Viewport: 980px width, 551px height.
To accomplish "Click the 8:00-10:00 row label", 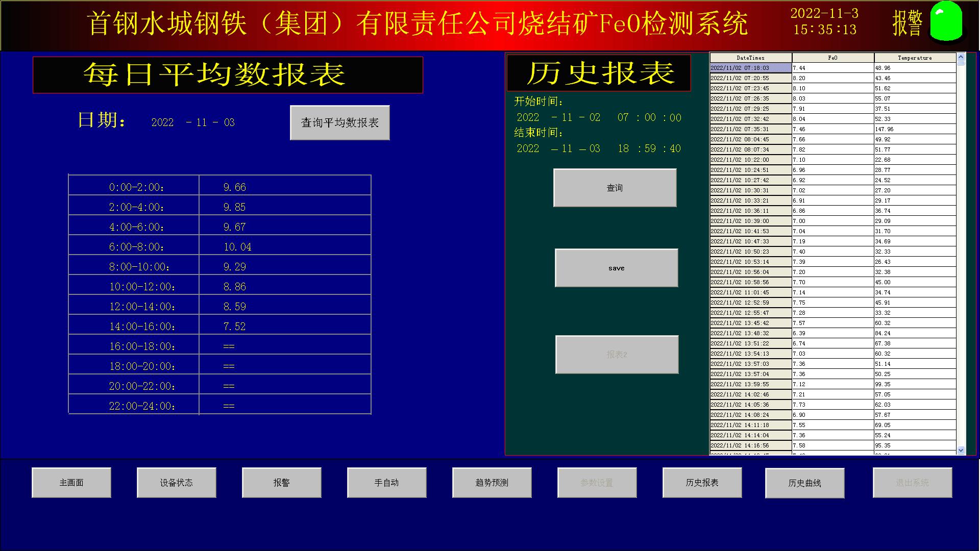I will [x=139, y=267].
